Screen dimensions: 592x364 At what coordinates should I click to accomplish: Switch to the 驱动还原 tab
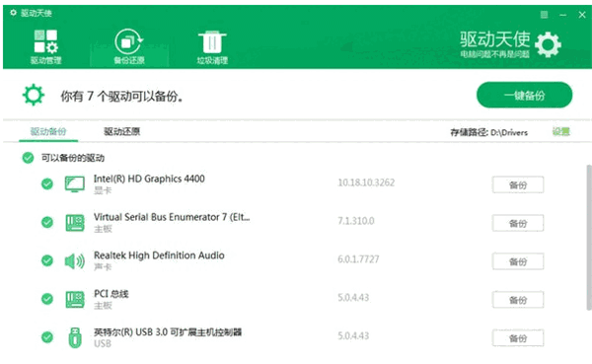[122, 131]
